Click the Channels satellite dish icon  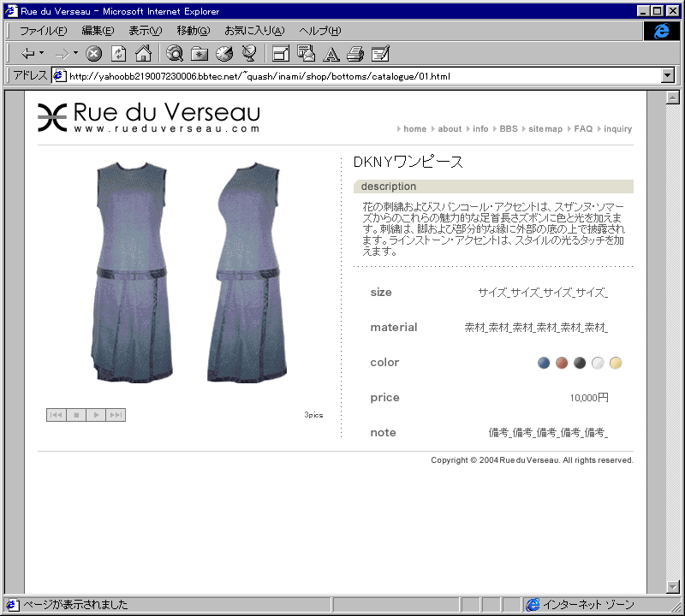(x=249, y=53)
